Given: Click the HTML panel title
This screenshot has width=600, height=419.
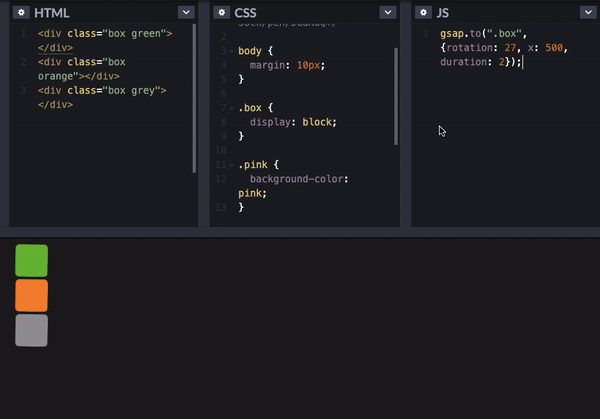Looking at the screenshot, I should click(x=52, y=13).
